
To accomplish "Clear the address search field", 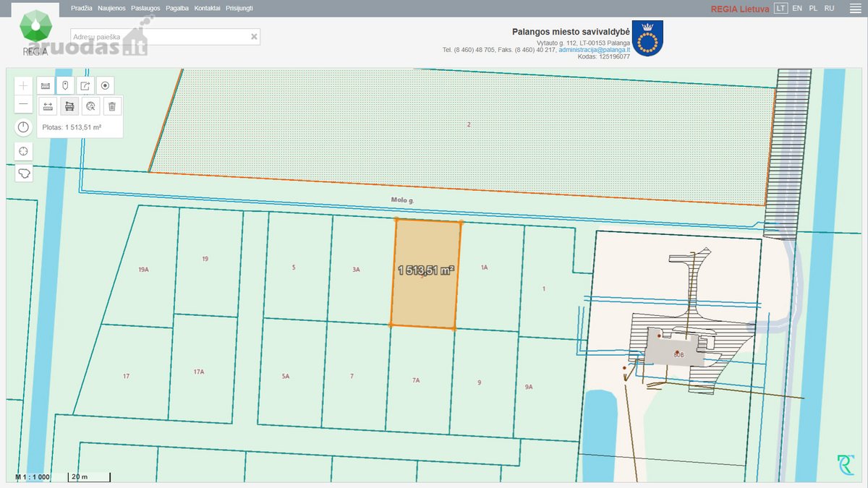I will [254, 36].
